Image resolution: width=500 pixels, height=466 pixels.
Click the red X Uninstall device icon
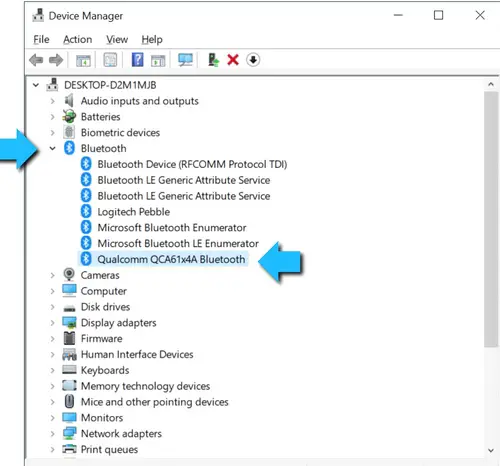tap(233, 60)
